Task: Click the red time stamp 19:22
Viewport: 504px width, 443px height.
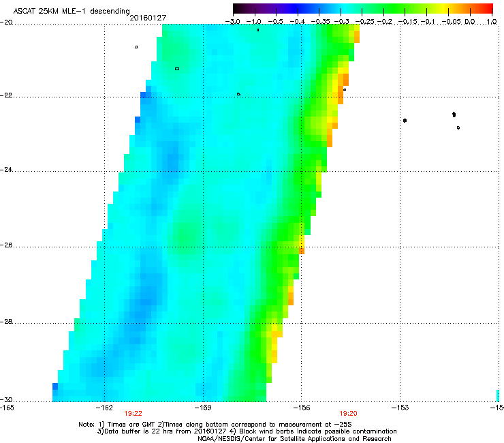Action: 133,414
